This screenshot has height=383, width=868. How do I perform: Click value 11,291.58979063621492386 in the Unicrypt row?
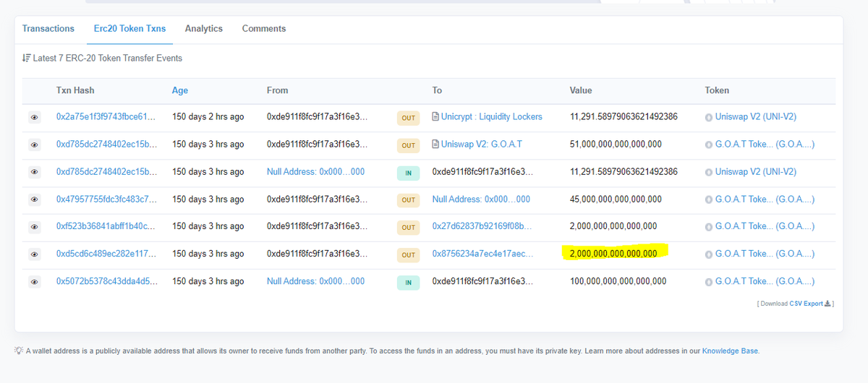pos(624,116)
